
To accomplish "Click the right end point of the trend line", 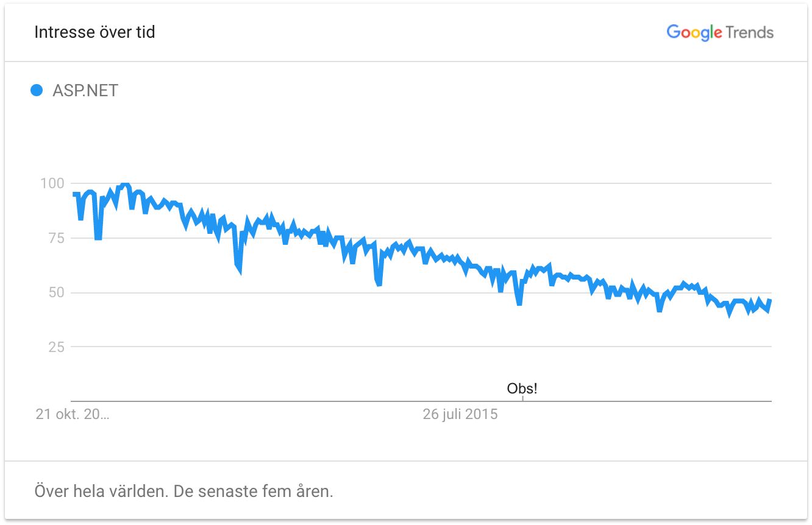I will click(x=771, y=300).
